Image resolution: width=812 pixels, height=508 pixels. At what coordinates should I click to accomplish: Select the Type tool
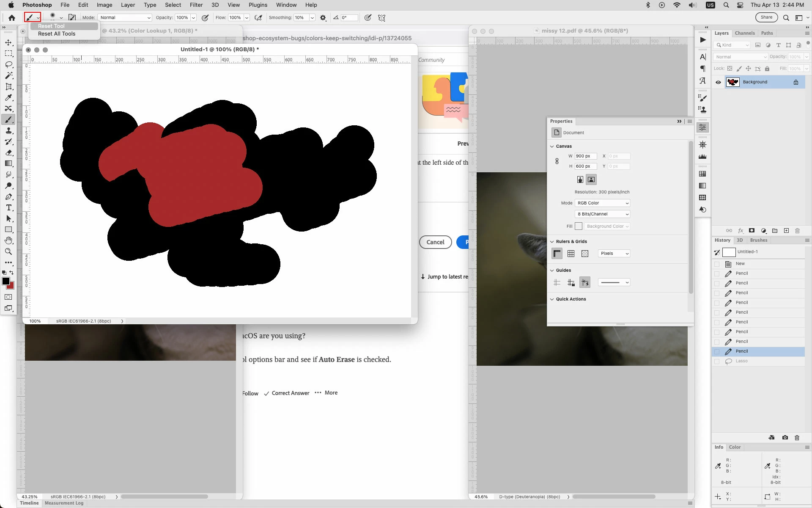(x=8, y=208)
